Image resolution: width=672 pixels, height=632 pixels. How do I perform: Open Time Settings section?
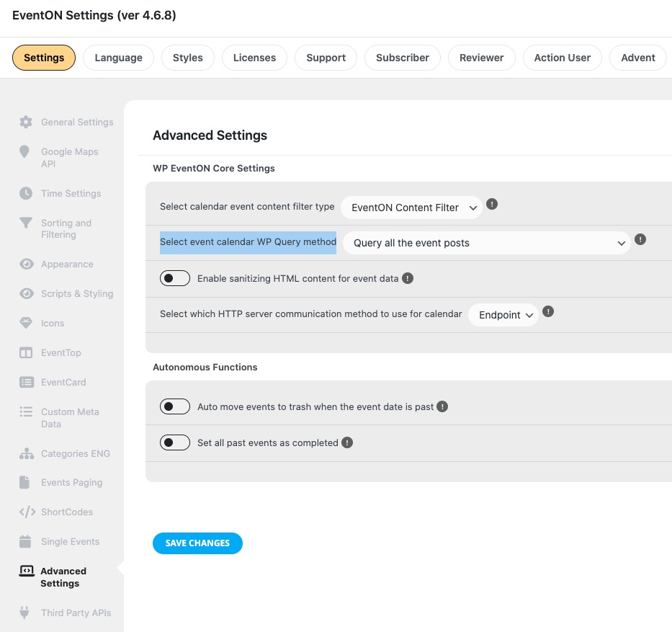click(71, 193)
